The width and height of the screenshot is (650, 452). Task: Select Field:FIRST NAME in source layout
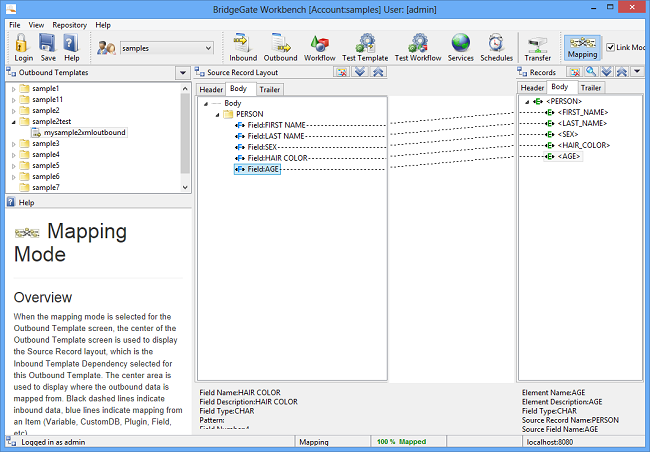(x=270, y=125)
